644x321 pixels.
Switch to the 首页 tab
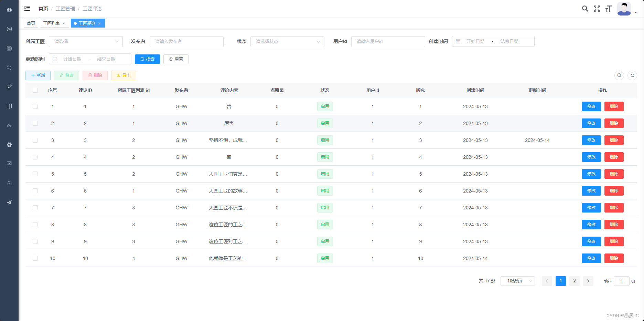[x=31, y=23]
